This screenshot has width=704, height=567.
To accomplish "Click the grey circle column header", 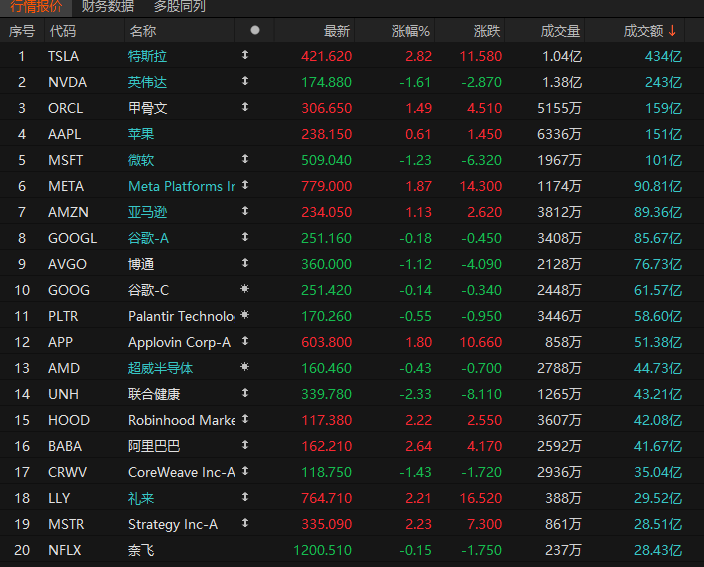I will [255, 30].
